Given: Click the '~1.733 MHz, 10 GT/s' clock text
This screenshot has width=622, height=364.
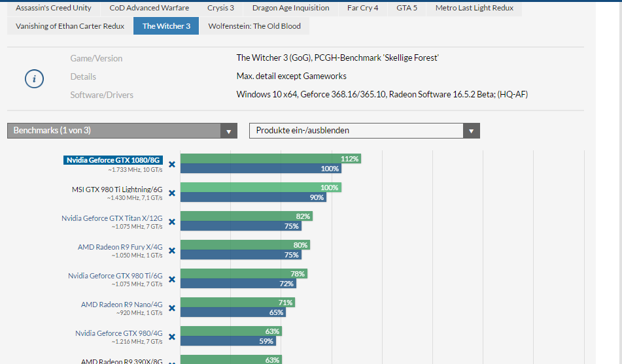Looking at the screenshot, I should tap(135, 170).
